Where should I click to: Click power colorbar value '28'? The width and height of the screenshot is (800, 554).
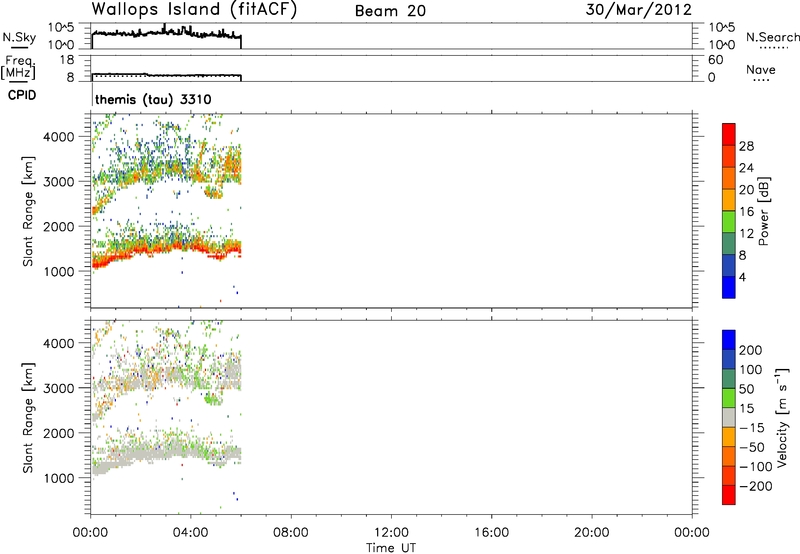(746, 146)
